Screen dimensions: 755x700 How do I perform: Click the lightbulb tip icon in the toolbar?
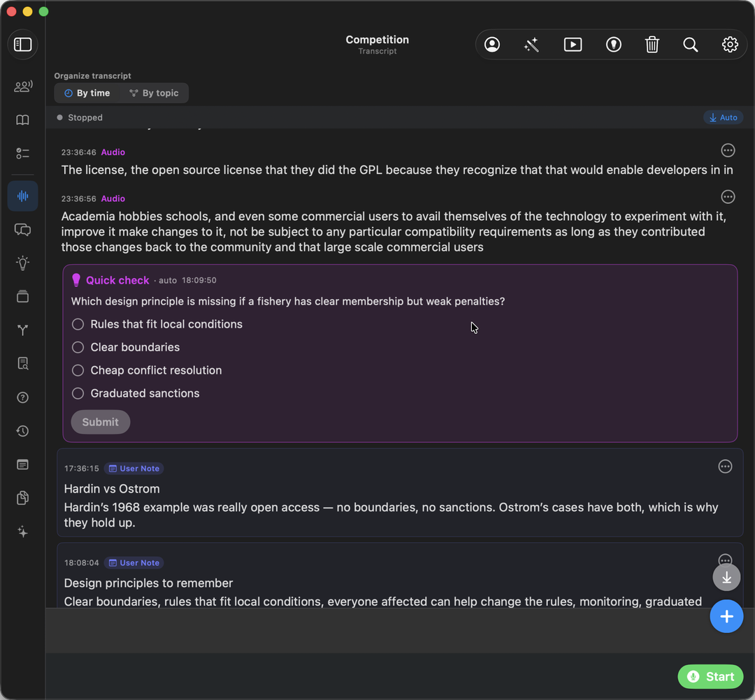(x=614, y=45)
